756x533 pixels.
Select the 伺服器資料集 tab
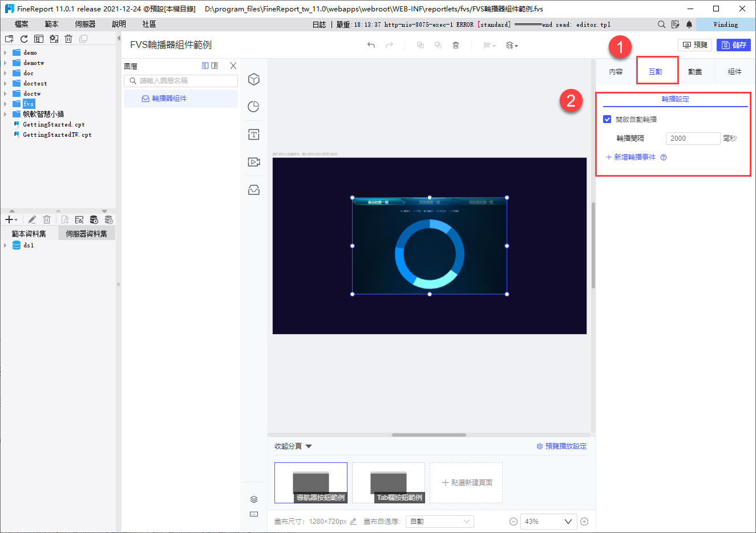pos(87,234)
